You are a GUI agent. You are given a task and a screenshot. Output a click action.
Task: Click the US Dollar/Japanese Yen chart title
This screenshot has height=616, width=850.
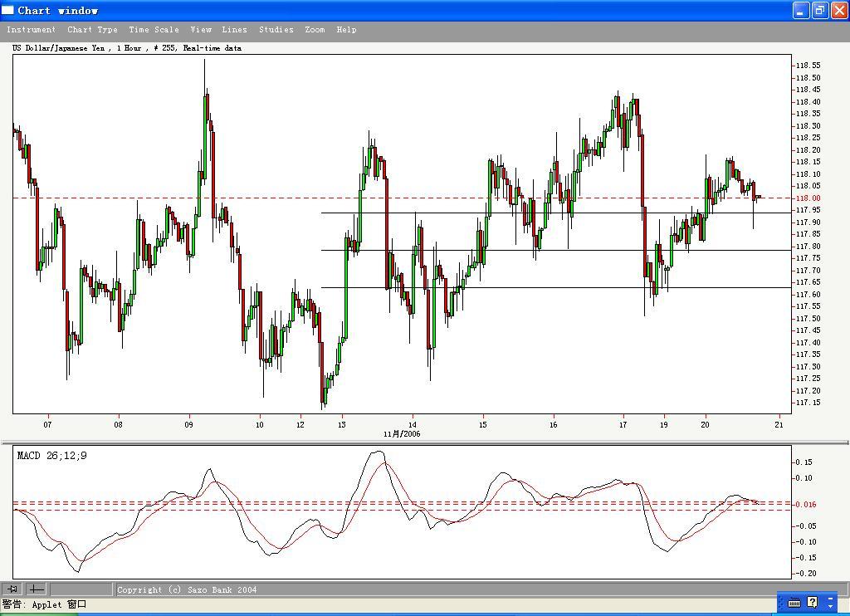(127, 48)
